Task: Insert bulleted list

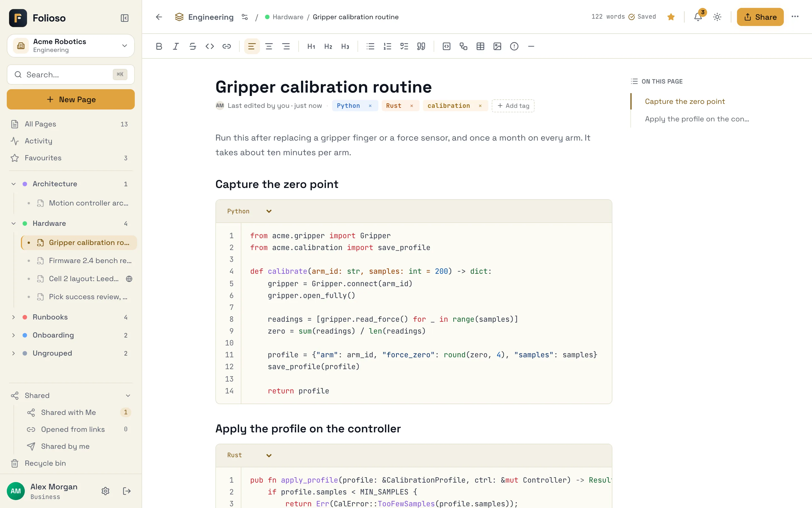Action: point(370,46)
